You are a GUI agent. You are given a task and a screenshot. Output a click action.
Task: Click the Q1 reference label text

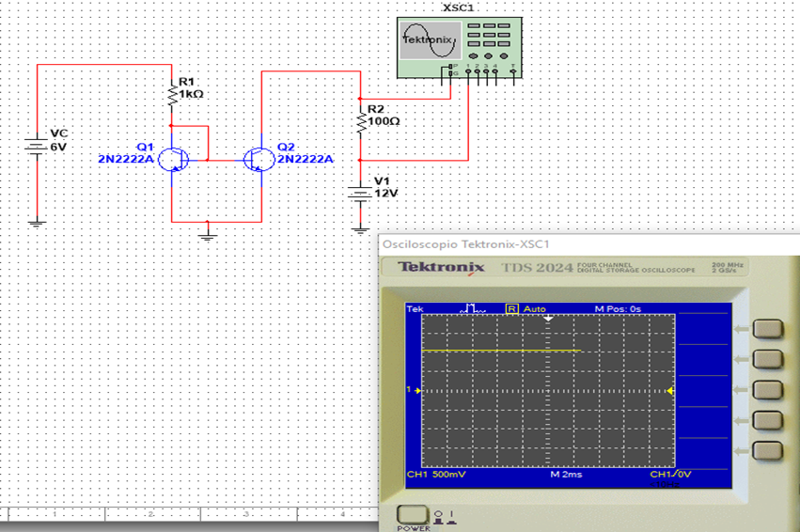145,147
